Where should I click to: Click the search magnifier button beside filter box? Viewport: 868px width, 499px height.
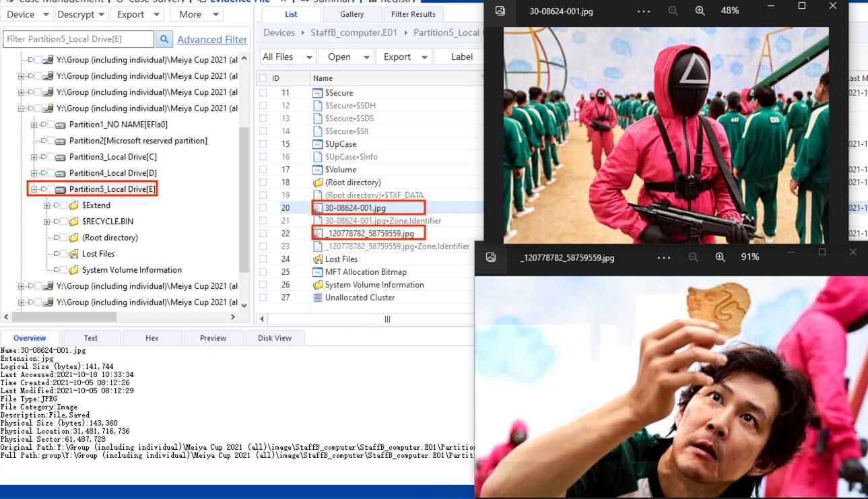pos(164,39)
